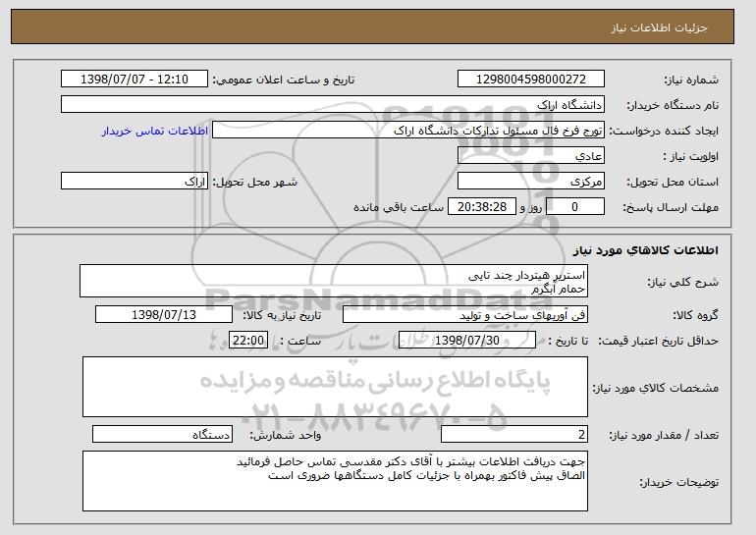Click the label استان محل تحویل
756x535 pixels.
(673, 182)
